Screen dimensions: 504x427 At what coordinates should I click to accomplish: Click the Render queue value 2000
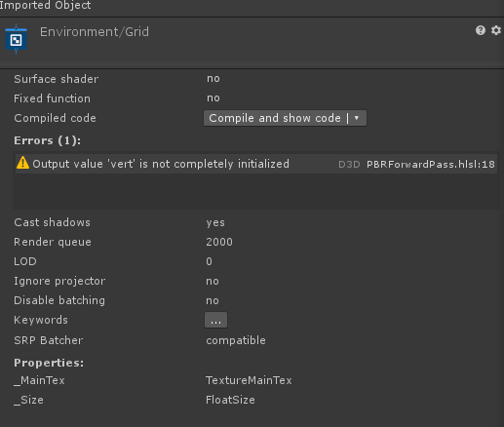pyautogui.click(x=219, y=242)
